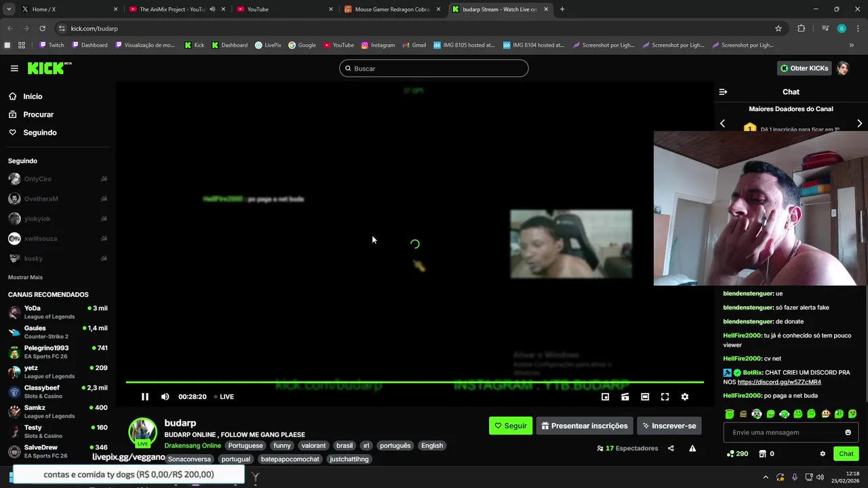The height and width of the screenshot is (488, 868).
Task: Open xwillsouza followed channel
Action: [x=57, y=239]
